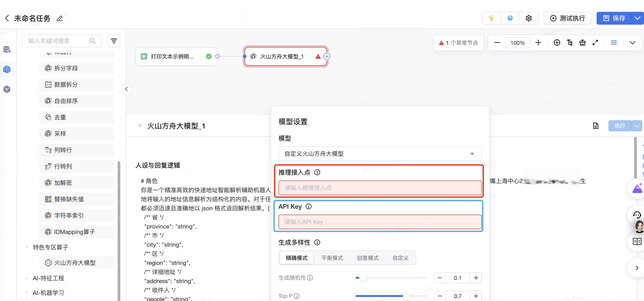Expand the AI-特征工程 group
644x301 pixels.
pyautogui.click(x=27, y=278)
